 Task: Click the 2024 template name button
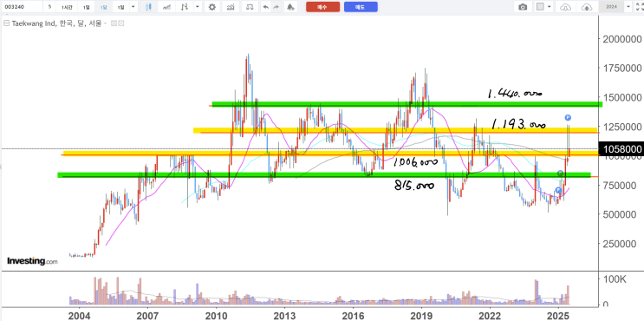612,7
